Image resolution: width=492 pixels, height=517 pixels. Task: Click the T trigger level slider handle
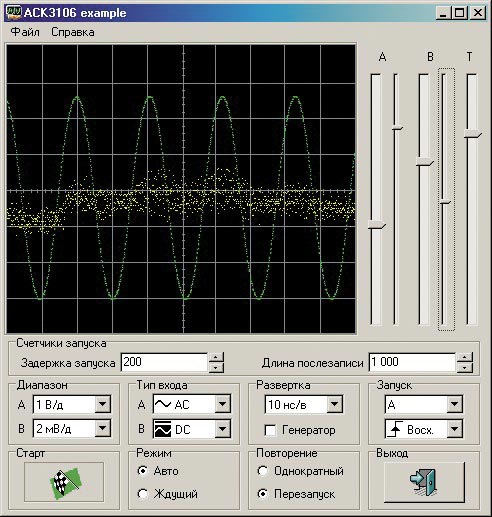[x=473, y=134]
